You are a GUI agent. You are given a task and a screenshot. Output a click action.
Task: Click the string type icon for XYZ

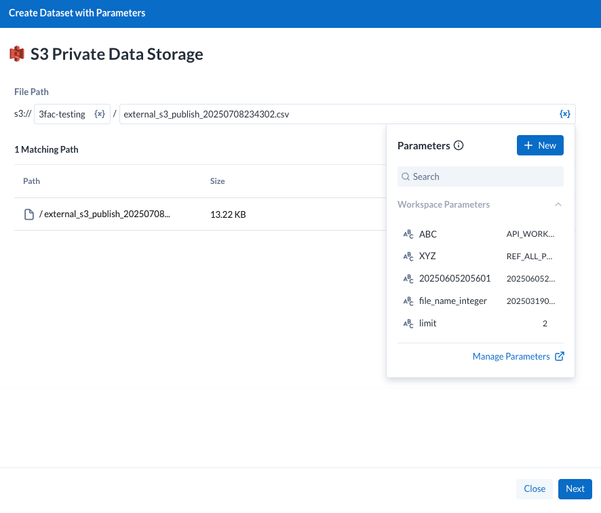408,256
